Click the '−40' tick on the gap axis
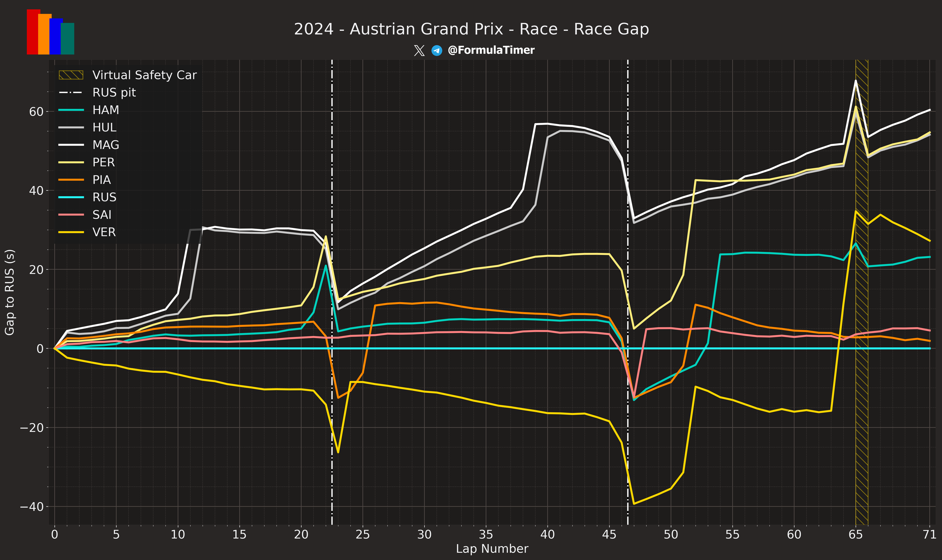The width and height of the screenshot is (942, 560). click(32, 507)
